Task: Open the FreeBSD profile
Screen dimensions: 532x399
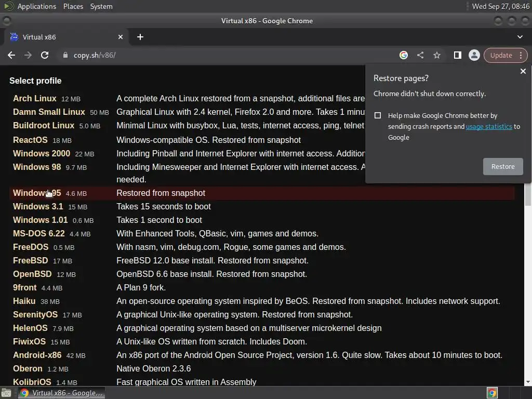Action: 31,261
